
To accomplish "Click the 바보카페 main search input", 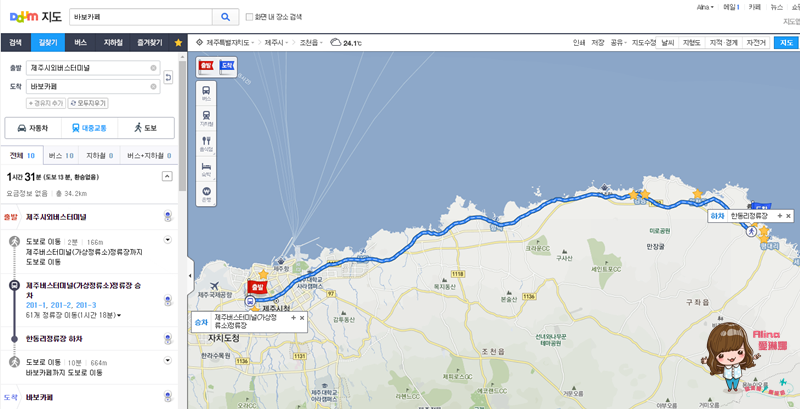I will (x=141, y=17).
